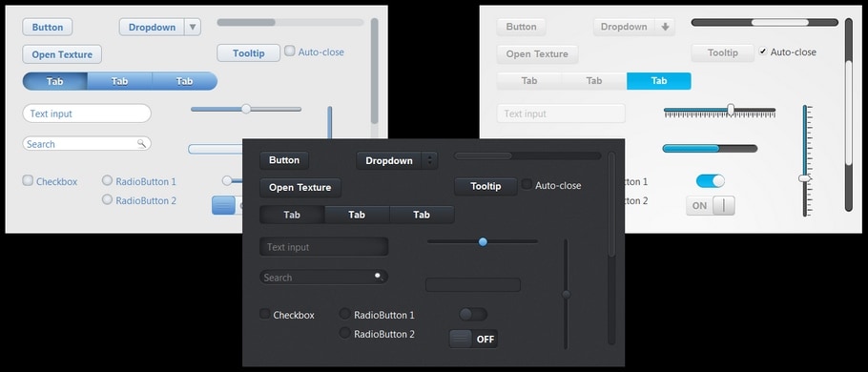The width and height of the screenshot is (868, 372).
Task: Select the first Tab in blue theme
Action: click(x=54, y=81)
